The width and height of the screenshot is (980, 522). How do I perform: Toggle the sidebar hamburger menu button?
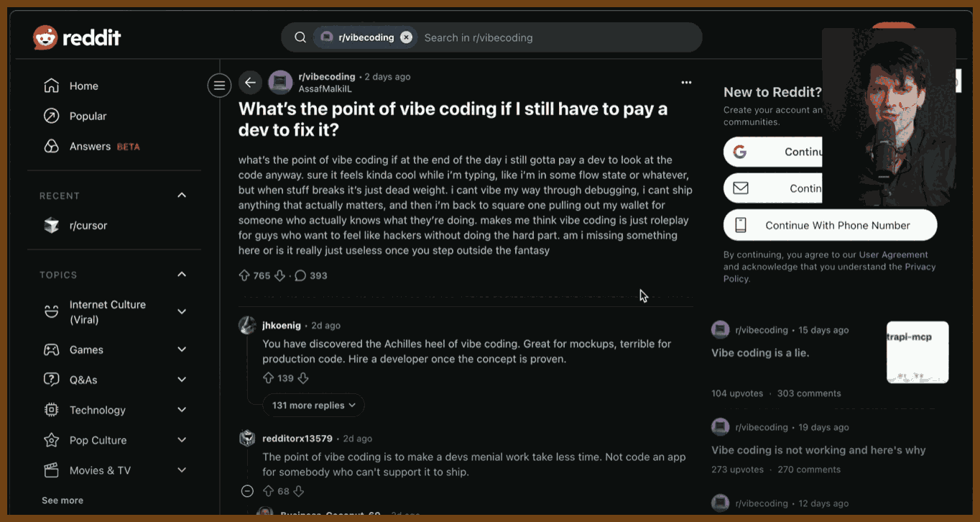(219, 86)
